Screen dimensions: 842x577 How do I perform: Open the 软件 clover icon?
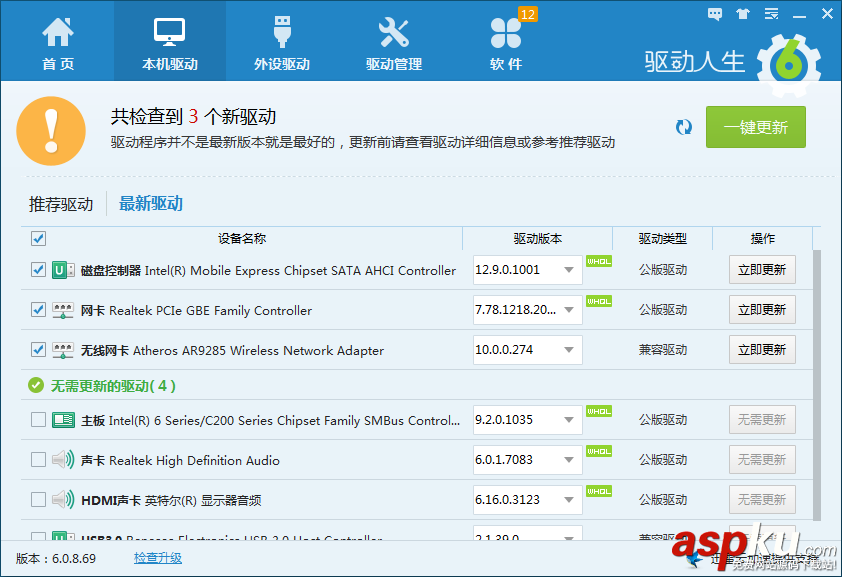coord(505,33)
